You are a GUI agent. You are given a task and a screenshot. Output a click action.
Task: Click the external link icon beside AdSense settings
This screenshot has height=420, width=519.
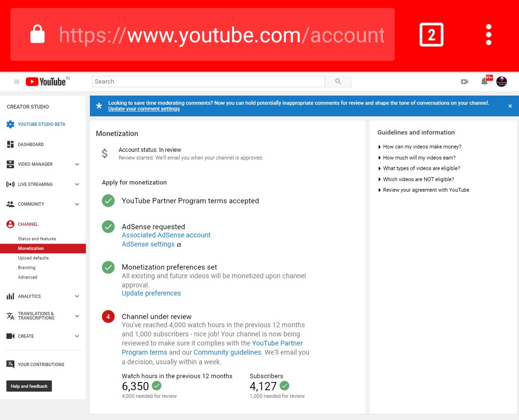click(179, 245)
